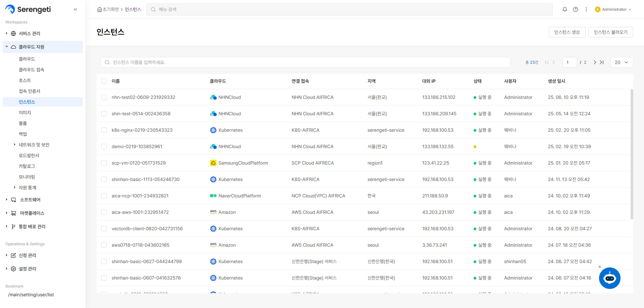Collapse the sidebar with double chevron icon
The height and width of the screenshot is (308, 644).
[75, 9]
